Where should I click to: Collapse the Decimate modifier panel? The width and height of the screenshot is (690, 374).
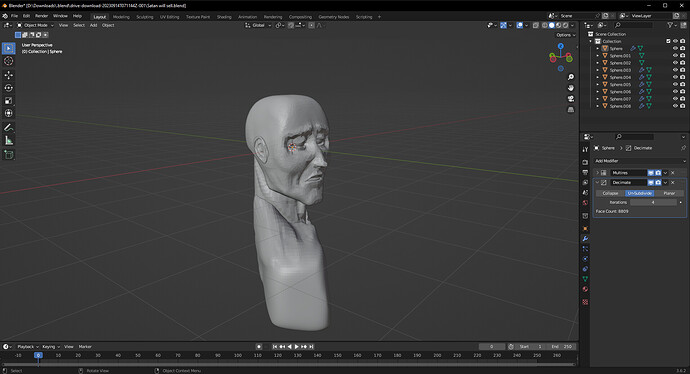coord(597,183)
